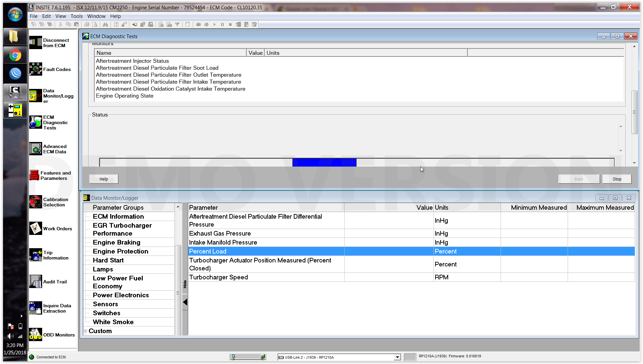Click the Refresh toolbar icon
This screenshot has width=643, height=364.
point(116,24)
